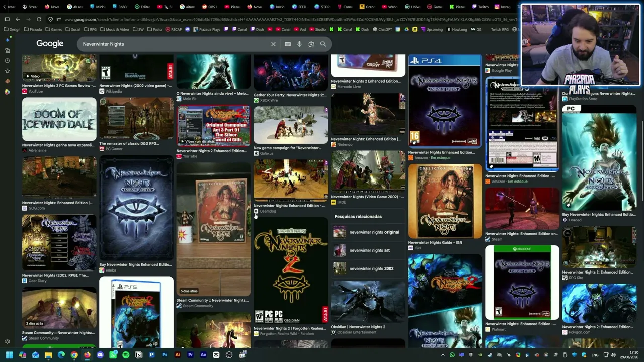Open the Design bookmarks folder
Screen dimensions: 644x362
(x=12, y=29)
